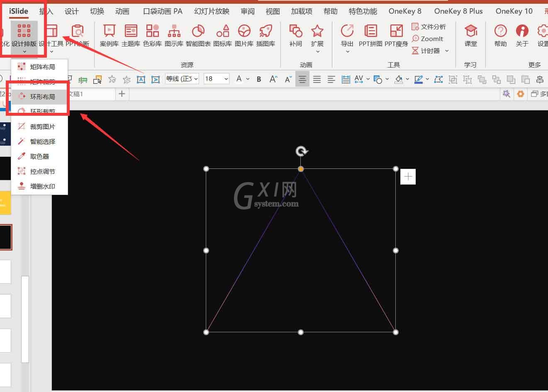Open the 扩展 animation extensions dropdown
Image resolution: width=548 pixels, height=392 pixels.
317,39
